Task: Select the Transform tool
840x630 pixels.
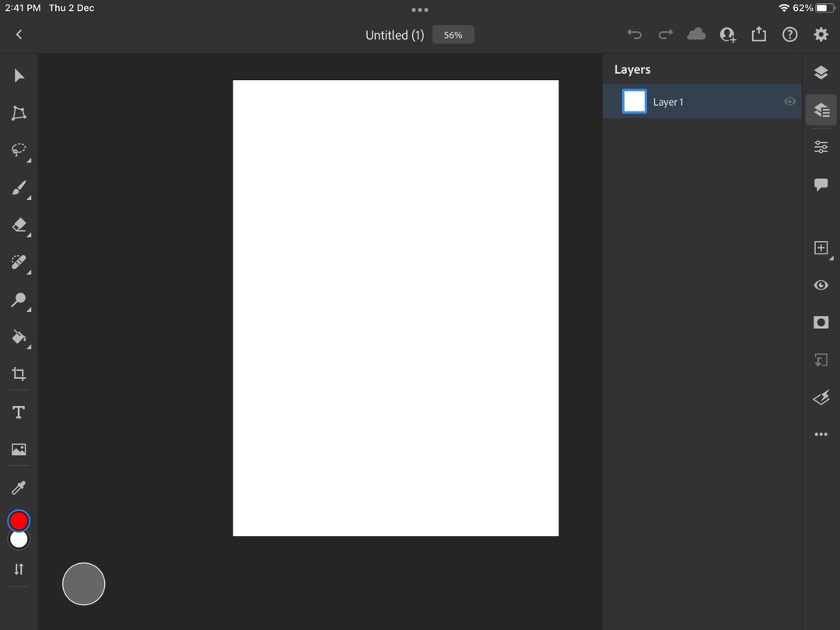Action: (x=19, y=114)
